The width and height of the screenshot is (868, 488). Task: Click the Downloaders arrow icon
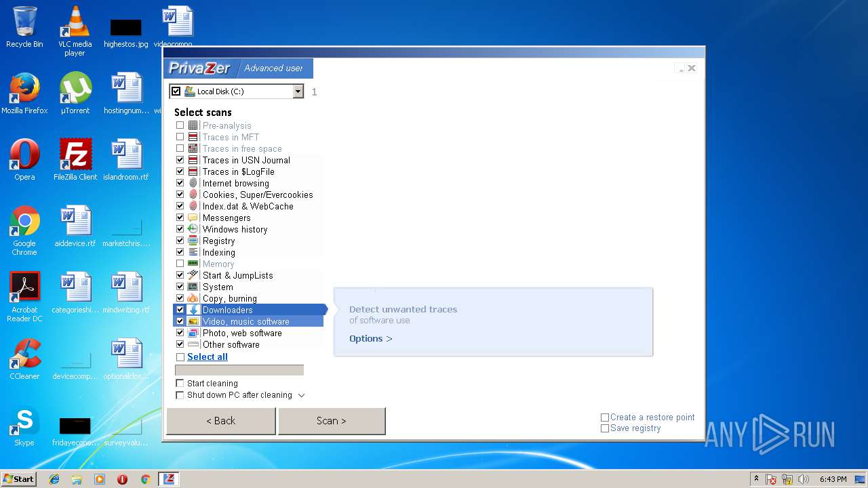coord(193,310)
